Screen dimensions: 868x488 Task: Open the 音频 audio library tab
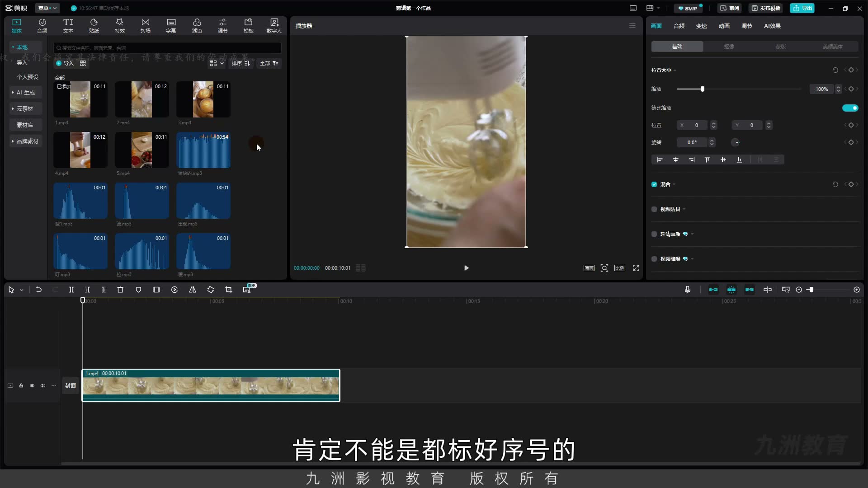click(42, 26)
